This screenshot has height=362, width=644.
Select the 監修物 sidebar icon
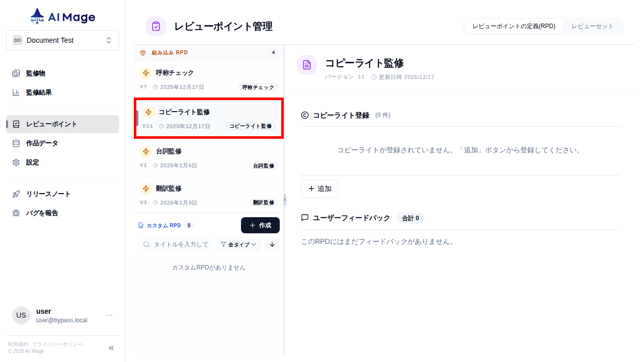(16, 73)
